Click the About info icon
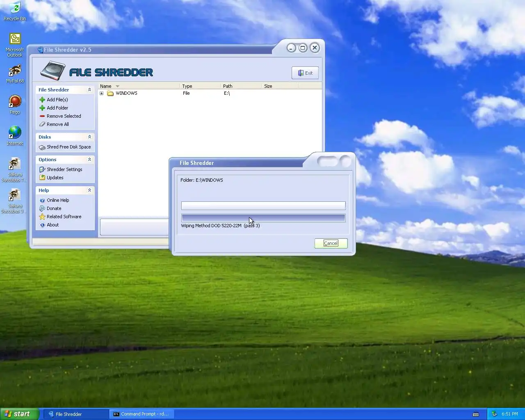The width and height of the screenshot is (525, 420). [42, 225]
